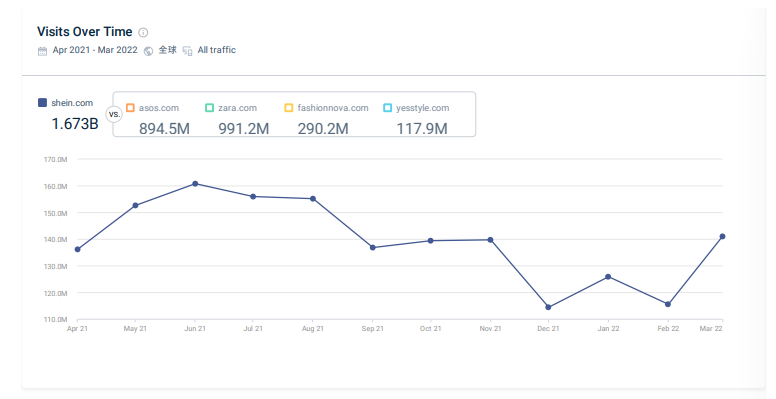Click the info icon beside Visits Over Time
Image resolution: width=776 pixels, height=399 pixels.
pos(143,33)
